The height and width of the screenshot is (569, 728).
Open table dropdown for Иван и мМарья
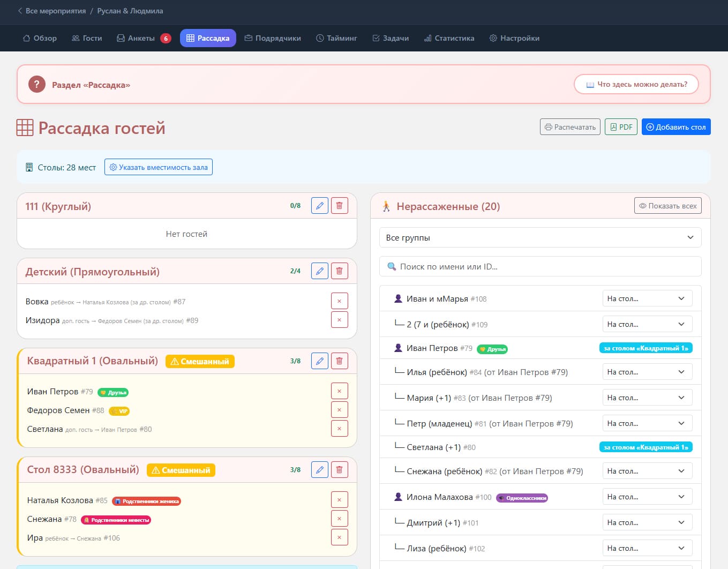[647, 298]
